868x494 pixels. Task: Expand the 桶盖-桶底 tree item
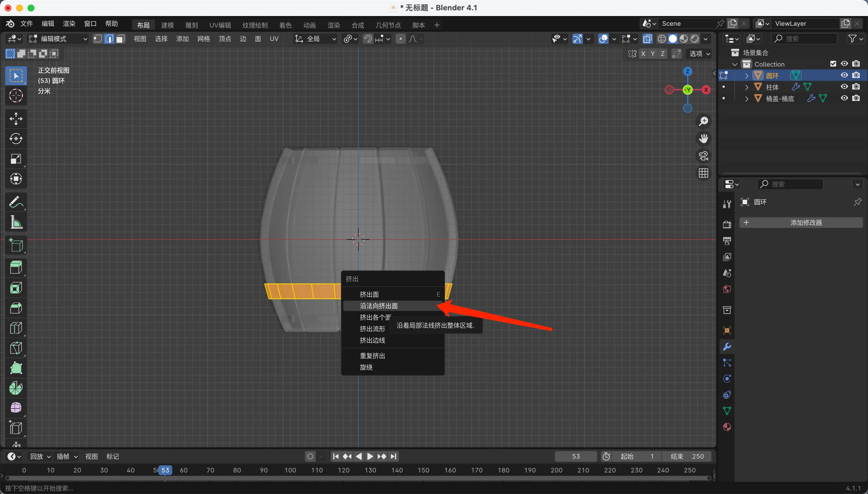pos(747,99)
